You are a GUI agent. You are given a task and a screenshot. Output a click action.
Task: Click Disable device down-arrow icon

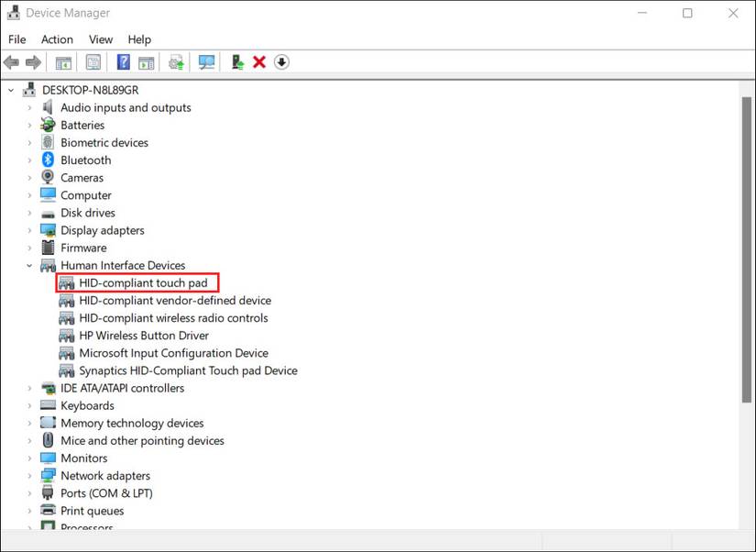click(281, 62)
